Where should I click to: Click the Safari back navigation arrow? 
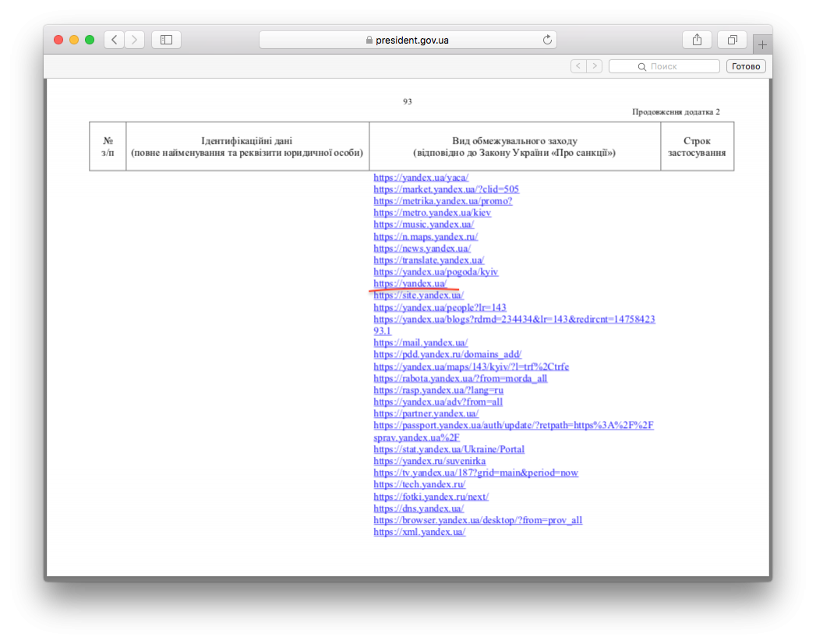(x=114, y=40)
